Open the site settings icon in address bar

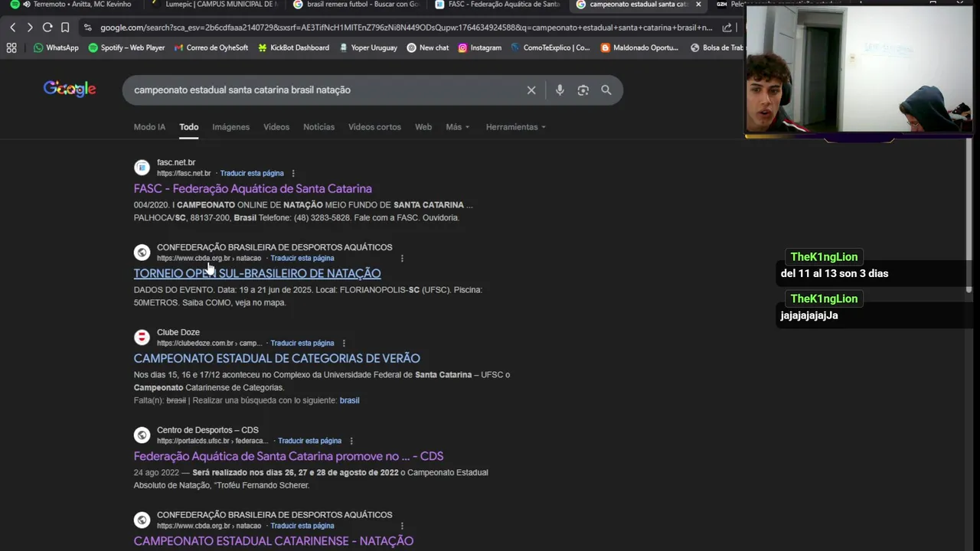coord(88,28)
